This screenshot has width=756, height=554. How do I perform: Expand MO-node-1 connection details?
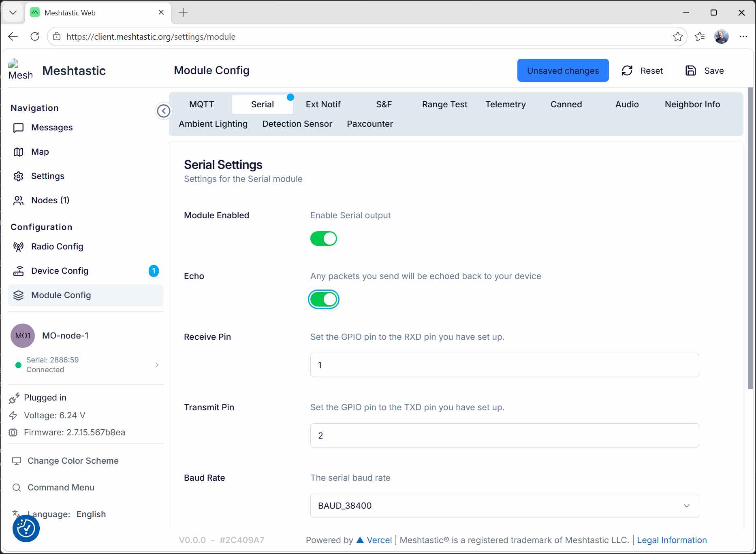pos(156,365)
